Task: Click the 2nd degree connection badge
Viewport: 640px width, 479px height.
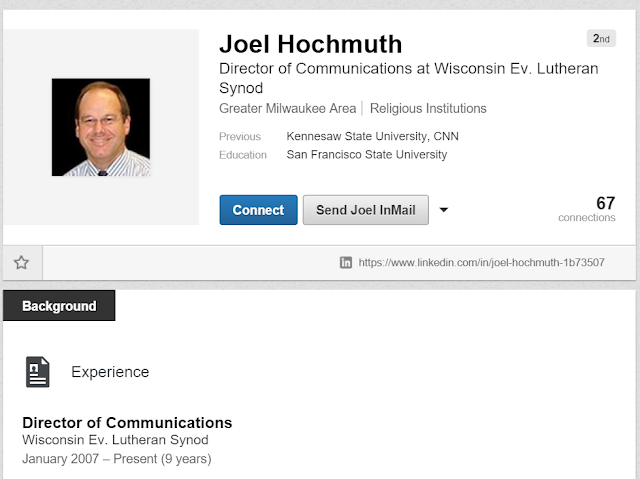Action: (x=601, y=39)
